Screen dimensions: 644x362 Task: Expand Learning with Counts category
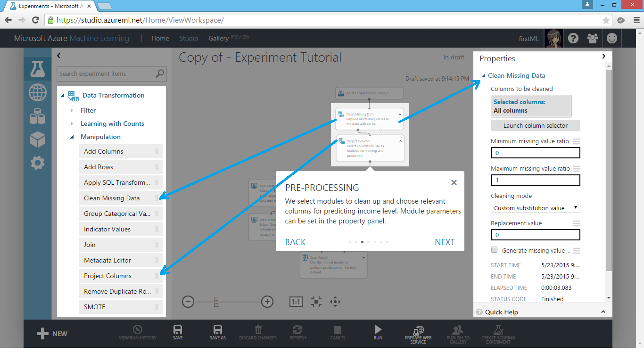click(x=72, y=123)
